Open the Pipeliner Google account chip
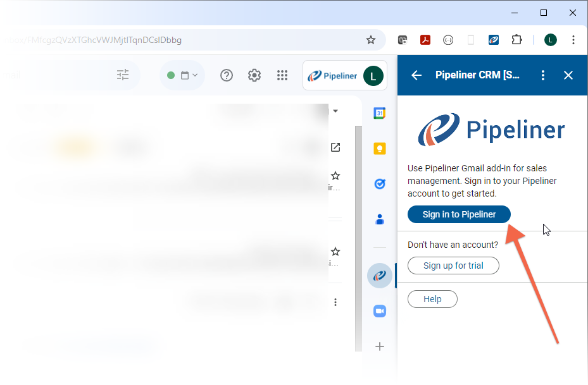The height and width of the screenshot is (385, 588). (x=344, y=75)
